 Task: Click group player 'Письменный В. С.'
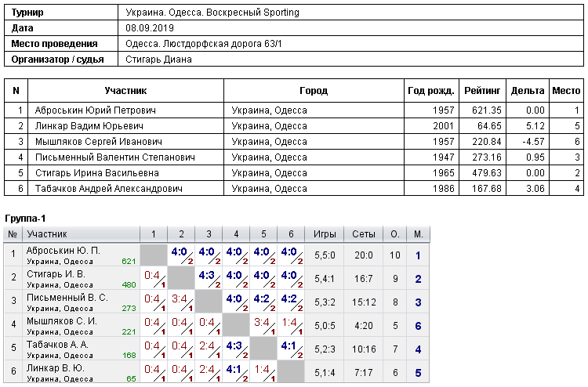tap(67, 298)
